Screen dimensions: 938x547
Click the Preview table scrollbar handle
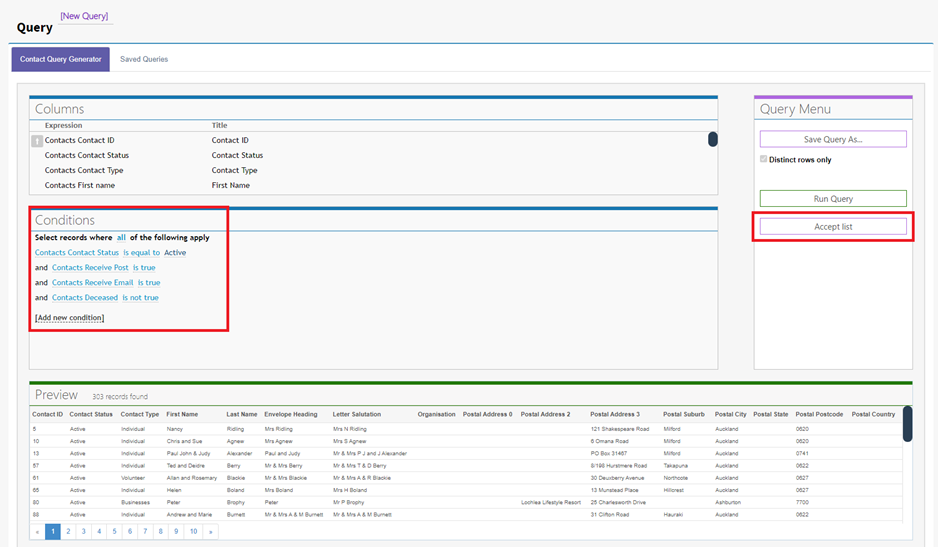pyautogui.click(x=907, y=424)
